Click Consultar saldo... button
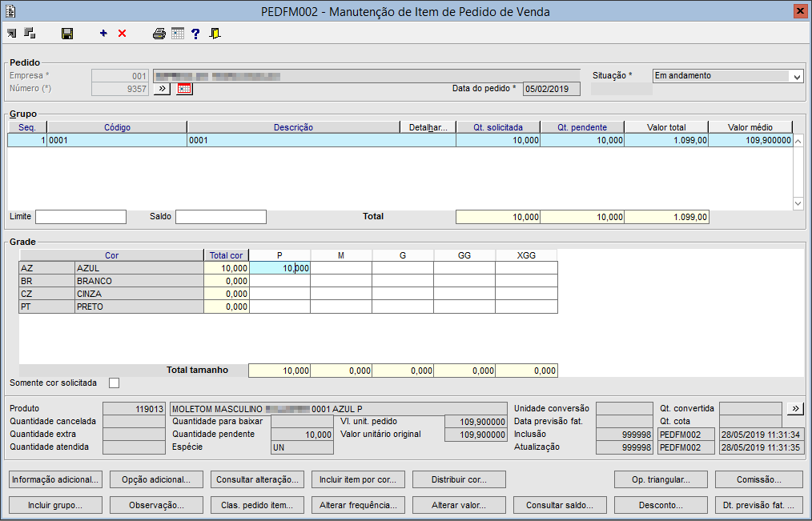Viewport: 812px width, 521px height. pos(560,505)
